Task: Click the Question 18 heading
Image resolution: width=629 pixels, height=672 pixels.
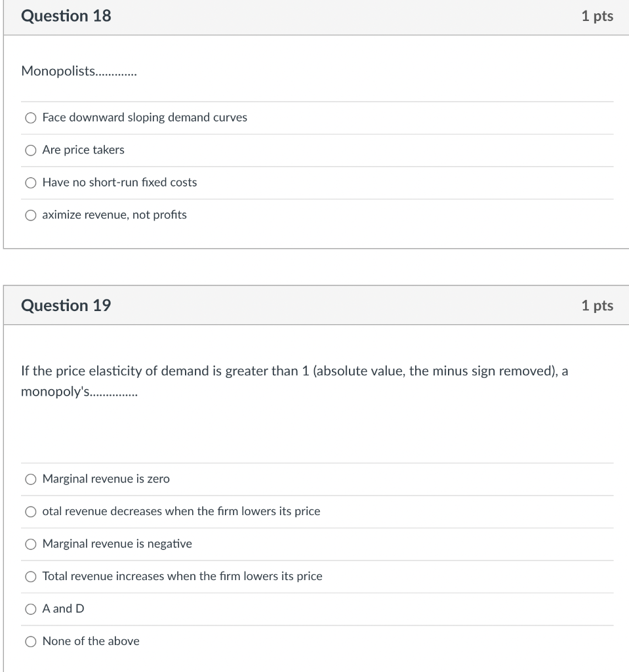Action: (x=66, y=16)
